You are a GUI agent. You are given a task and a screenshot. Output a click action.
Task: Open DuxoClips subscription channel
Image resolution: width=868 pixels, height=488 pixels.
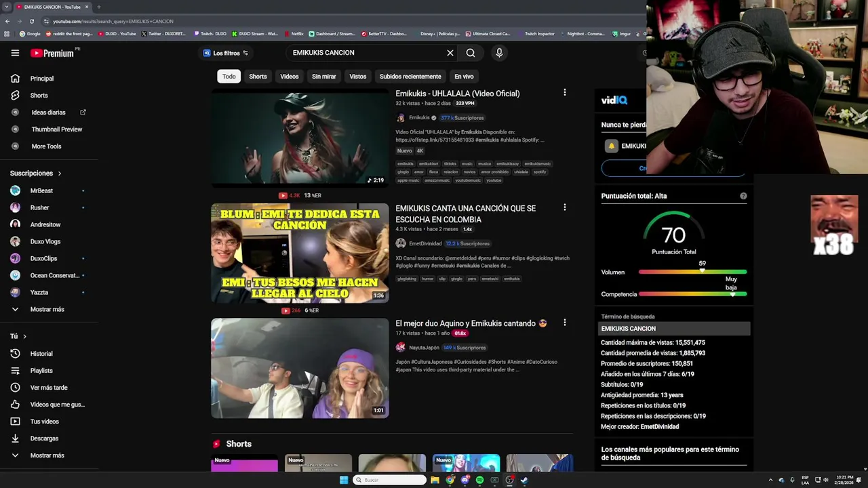[x=43, y=259]
